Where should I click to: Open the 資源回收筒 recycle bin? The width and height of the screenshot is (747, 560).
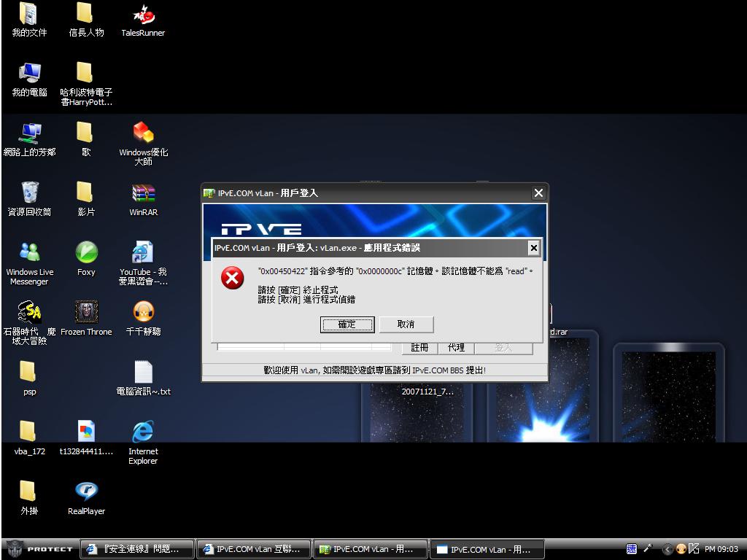click(x=29, y=199)
